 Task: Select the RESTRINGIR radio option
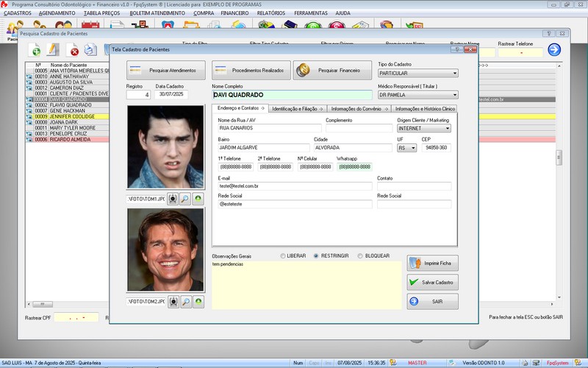pos(316,256)
